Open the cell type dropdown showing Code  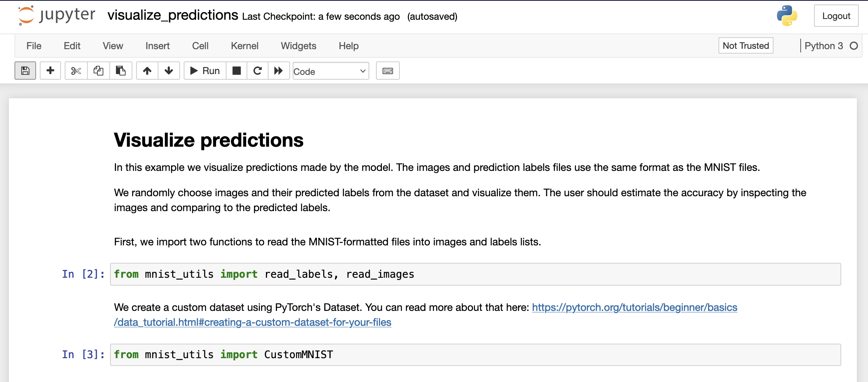click(330, 71)
